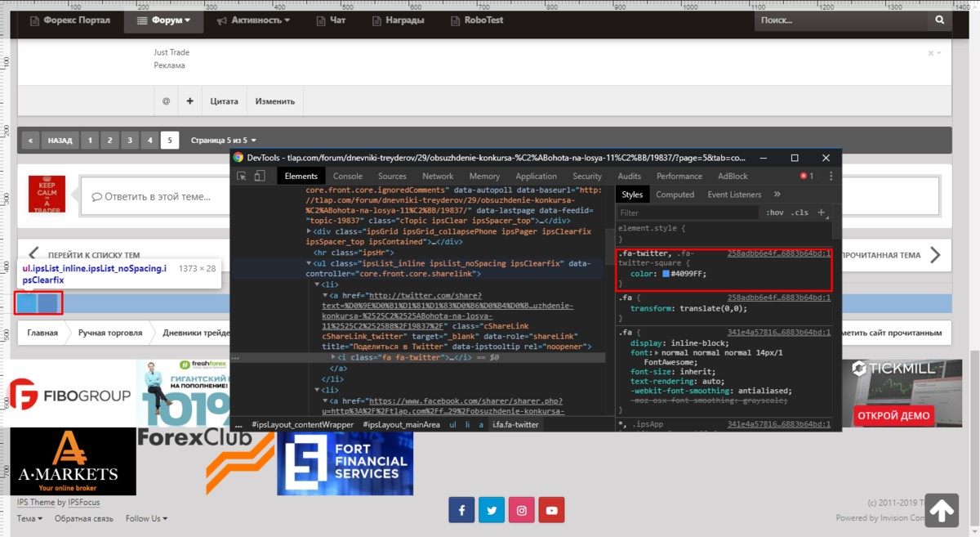This screenshot has width=980, height=537.
Task: Open the Чат navigation link
Action: 332,20
